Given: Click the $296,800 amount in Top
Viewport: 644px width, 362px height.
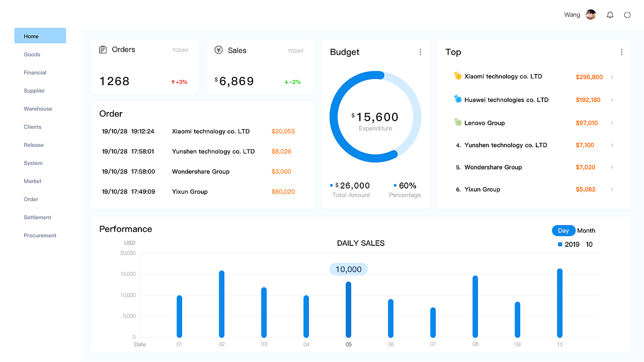Looking at the screenshot, I should (x=589, y=77).
